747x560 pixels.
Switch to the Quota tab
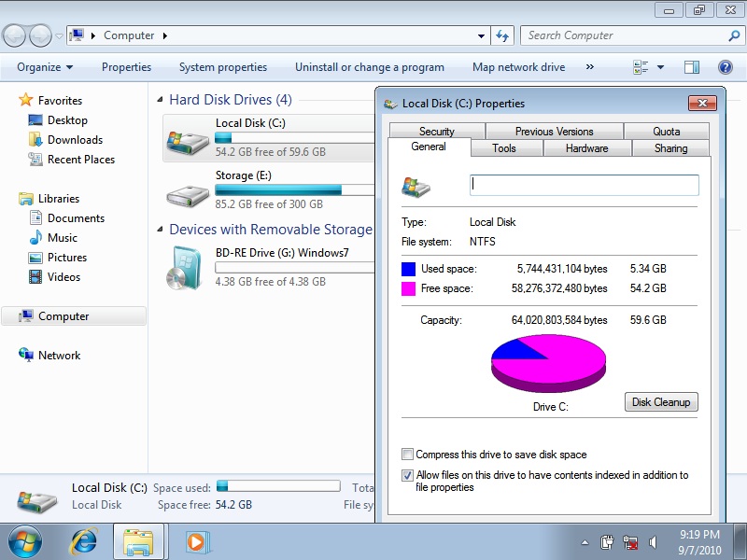(x=667, y=131)
